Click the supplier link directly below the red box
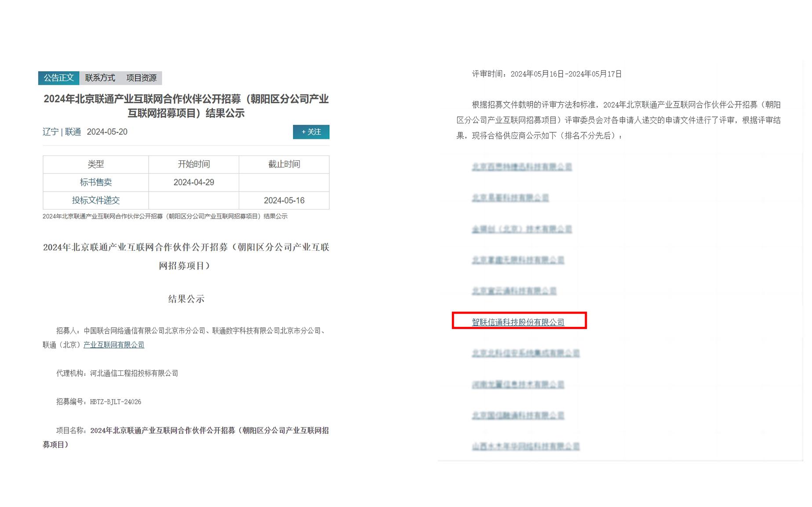 (525, 353)
